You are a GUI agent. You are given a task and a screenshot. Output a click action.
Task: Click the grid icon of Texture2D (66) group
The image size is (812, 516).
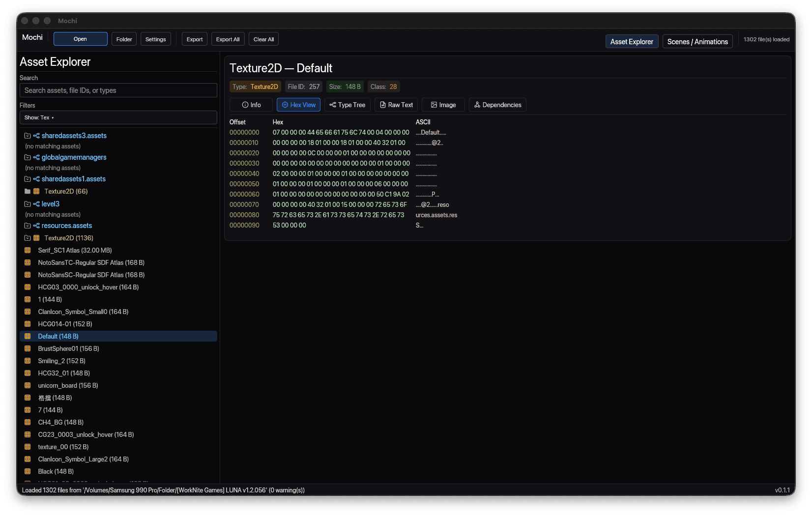(36, 191)
